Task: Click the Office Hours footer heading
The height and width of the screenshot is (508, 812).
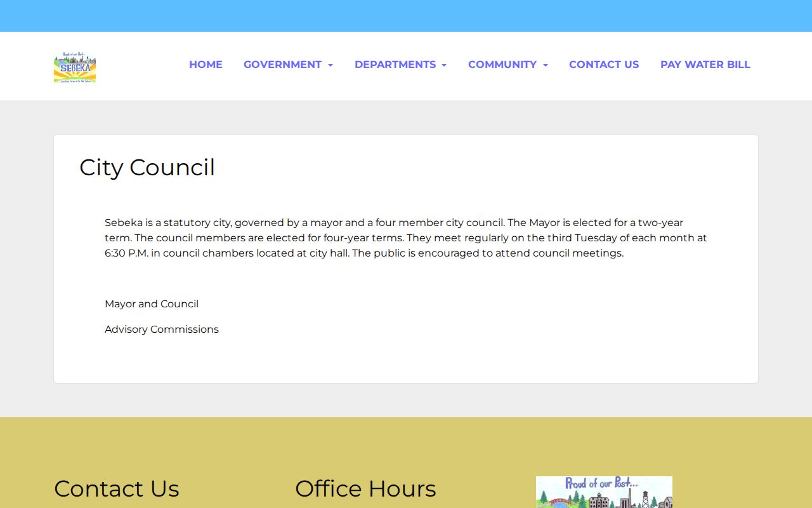Action: tap(365, 489)
